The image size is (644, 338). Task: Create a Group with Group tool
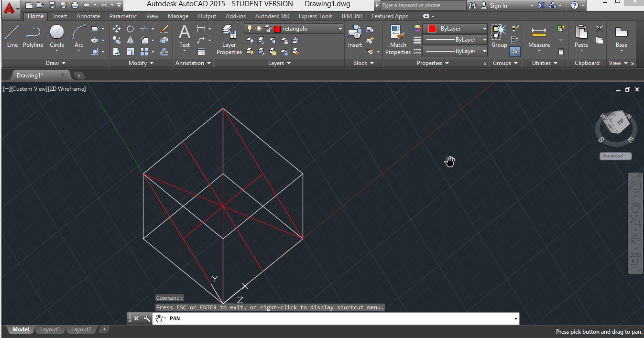(x=499, y=36)
